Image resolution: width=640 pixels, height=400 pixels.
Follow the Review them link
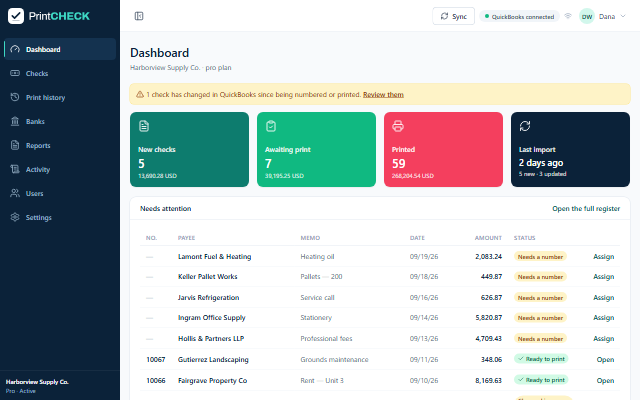click(x=383, y=94)
